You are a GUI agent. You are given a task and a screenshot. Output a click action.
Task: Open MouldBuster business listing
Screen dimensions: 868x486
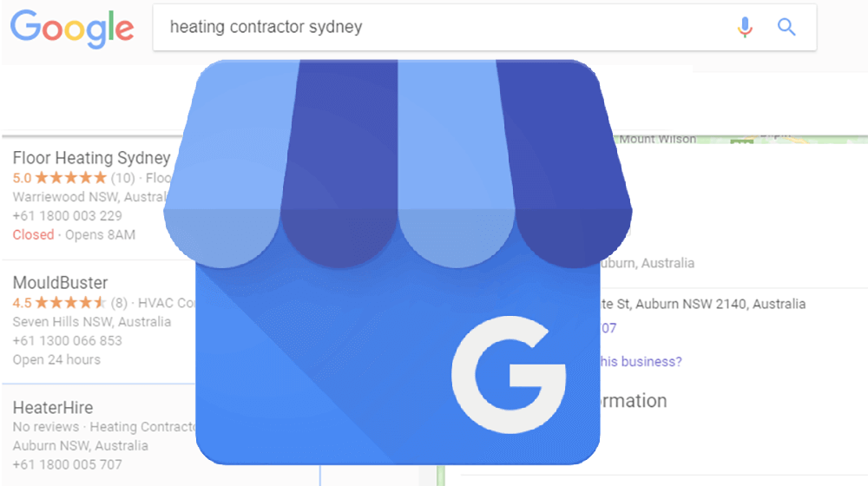[61, 283]
